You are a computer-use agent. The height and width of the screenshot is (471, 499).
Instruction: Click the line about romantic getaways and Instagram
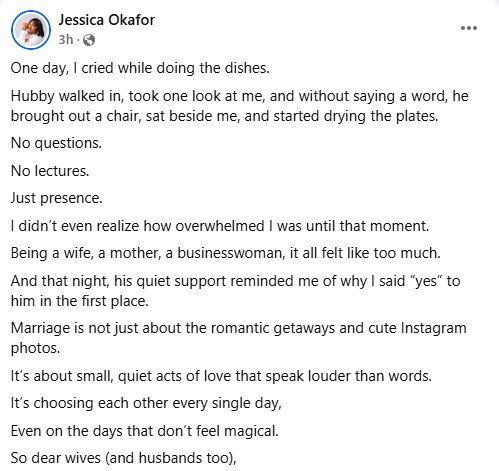[x=239, y=328]
